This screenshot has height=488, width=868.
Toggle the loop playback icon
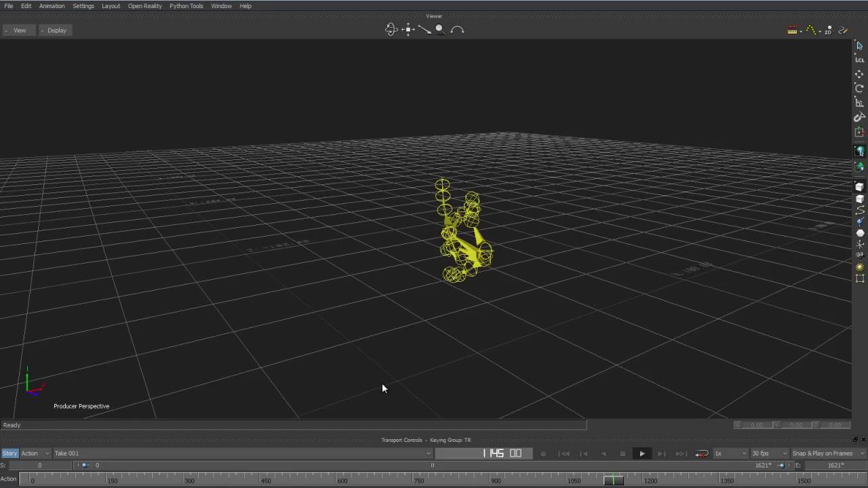coord(702,453)
